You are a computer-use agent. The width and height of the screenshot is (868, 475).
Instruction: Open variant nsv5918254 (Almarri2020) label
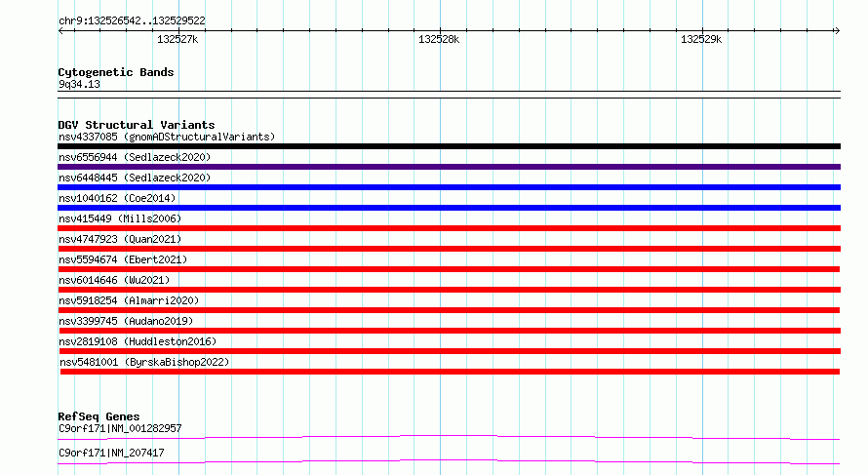[129, 300]
